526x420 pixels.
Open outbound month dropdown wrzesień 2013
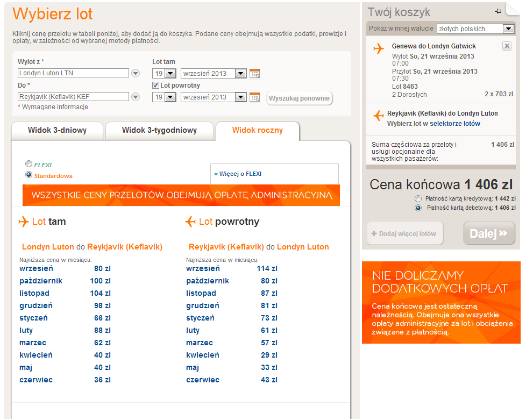coord(214,74)
